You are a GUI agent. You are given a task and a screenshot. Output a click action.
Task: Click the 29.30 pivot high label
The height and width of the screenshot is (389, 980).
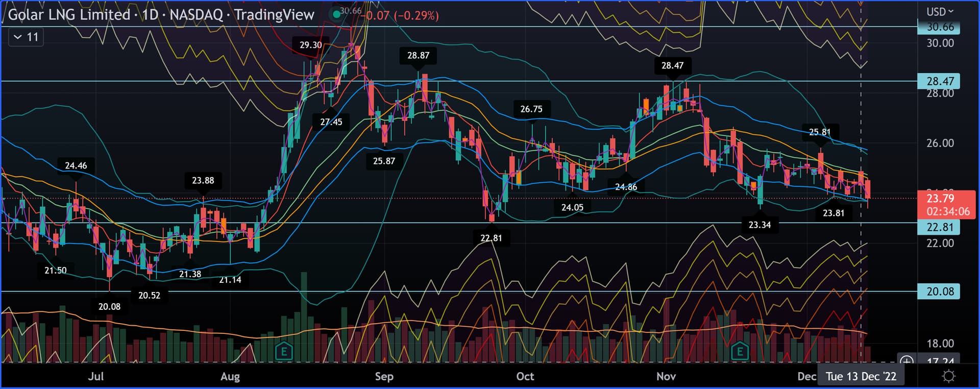(x=310, y=45)
